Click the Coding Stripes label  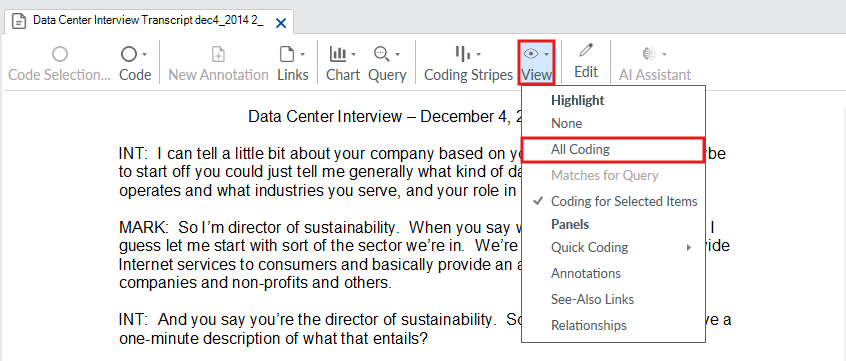[468, 75]
